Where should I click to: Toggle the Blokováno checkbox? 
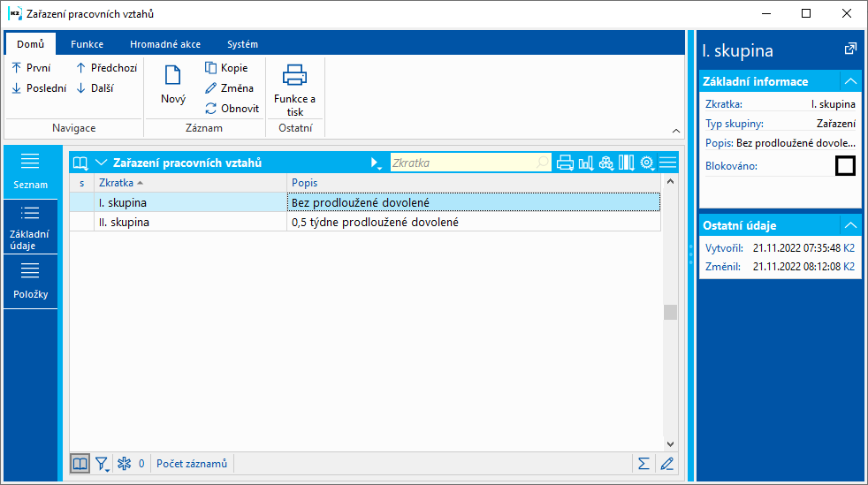(845, 165)
